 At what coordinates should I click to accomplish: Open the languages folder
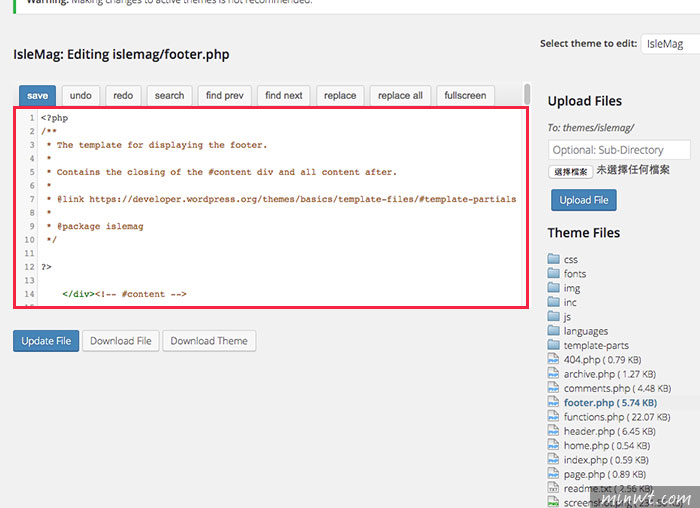pos(586,331)
